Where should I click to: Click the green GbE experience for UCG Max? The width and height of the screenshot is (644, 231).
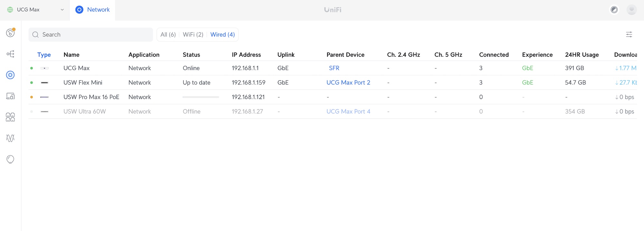(528, 68)
